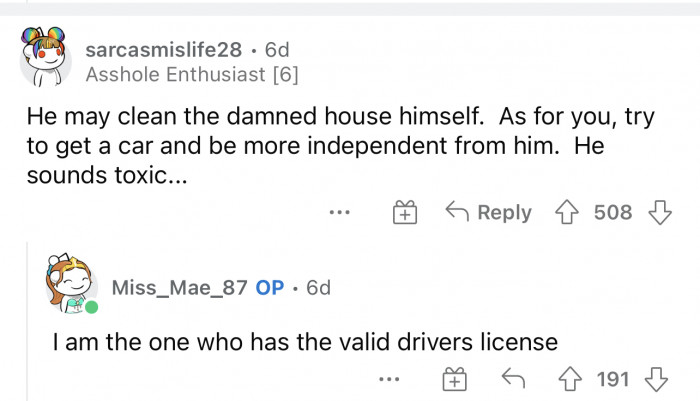700x401 pixels.
Task: Click the OP badge next to Miss_Mae_87
Action: click(269, 288)
